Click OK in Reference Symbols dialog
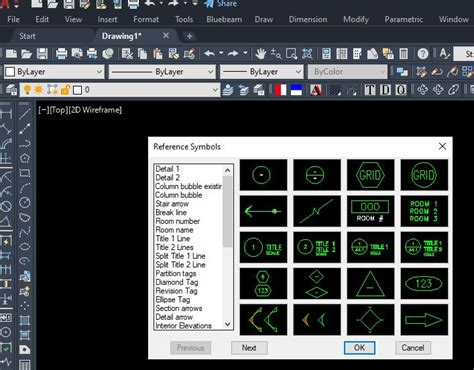The width and height of the screenshot is (474, 370). pyautogui.click(x=359, y=348)
